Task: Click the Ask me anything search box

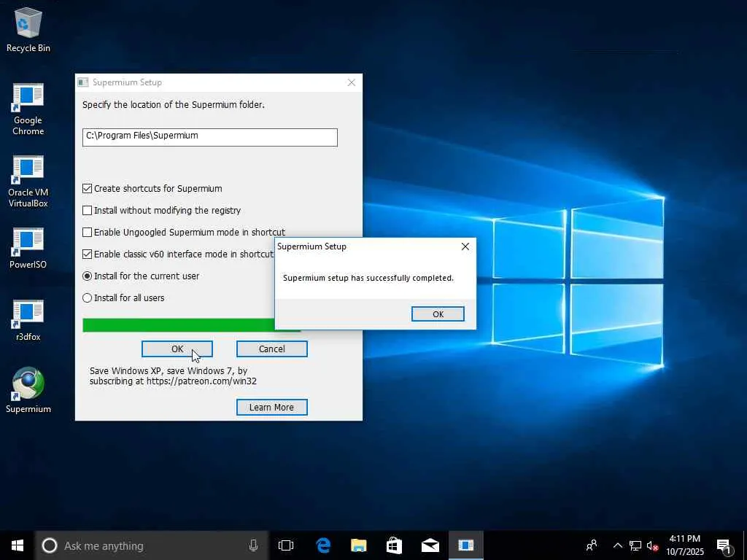Action: (152, 545)
